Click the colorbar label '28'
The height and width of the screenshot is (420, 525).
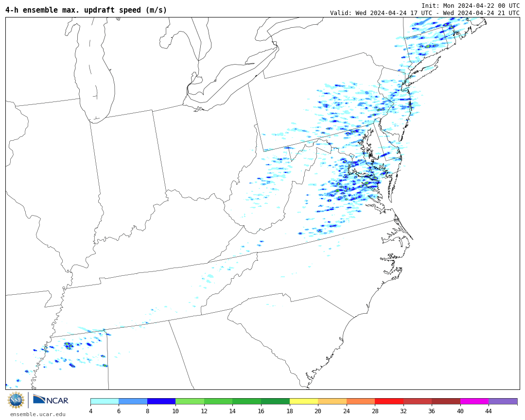[x=375, y=411]
